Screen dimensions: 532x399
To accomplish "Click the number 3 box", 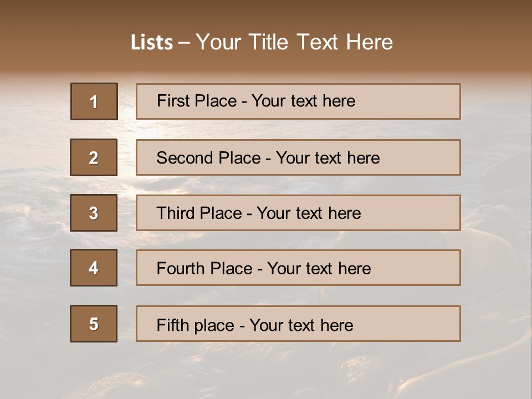I will 94,213.
